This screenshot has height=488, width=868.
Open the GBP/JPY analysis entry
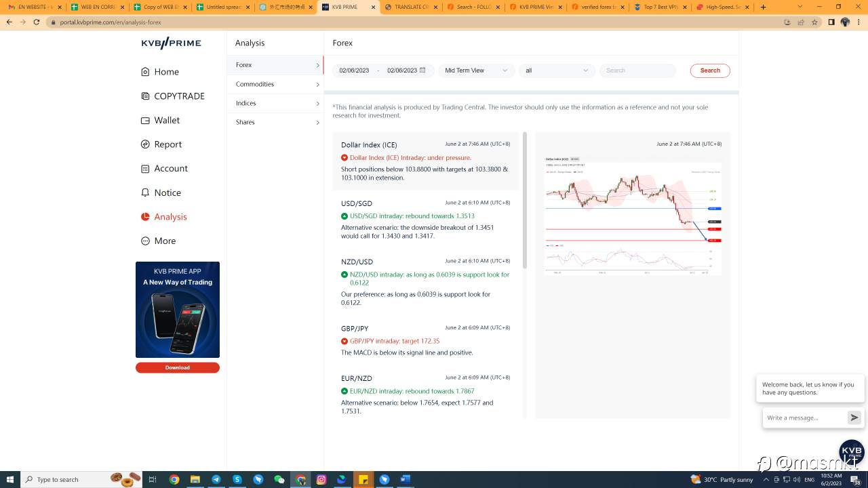click(426, 340)
